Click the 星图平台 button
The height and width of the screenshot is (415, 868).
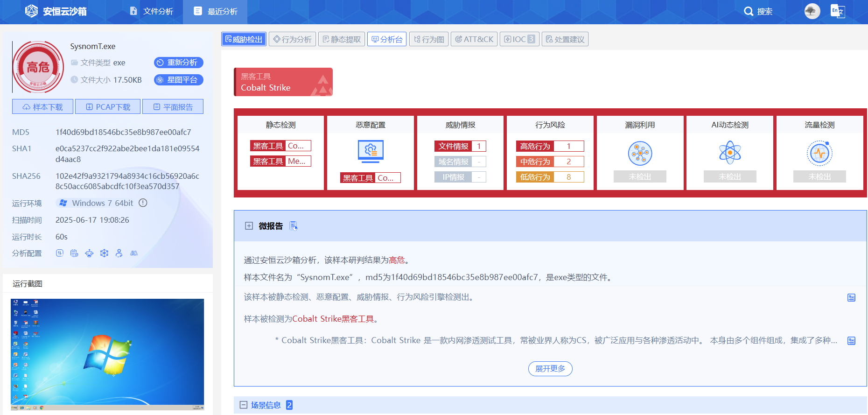tap(179, 80)
